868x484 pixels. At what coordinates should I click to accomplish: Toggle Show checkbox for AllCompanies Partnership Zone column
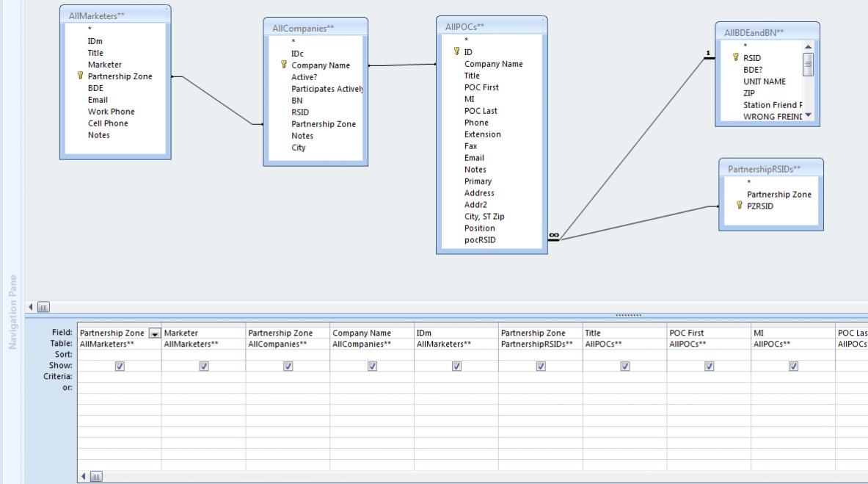click(x=288, y=366)
